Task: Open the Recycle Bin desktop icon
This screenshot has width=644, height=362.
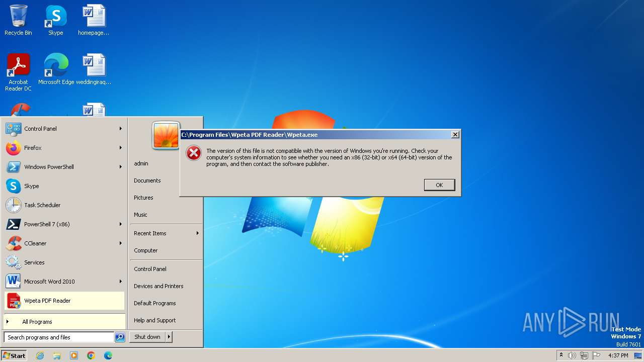Action: (x=18, y=20)
